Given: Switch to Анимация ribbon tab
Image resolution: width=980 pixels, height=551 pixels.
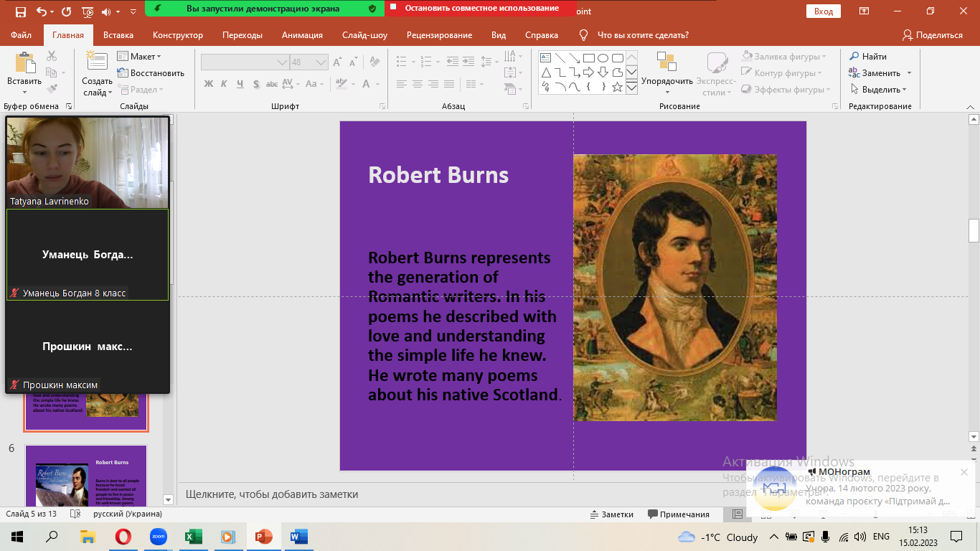Looking at the screenshot, I should pos(302,35).
